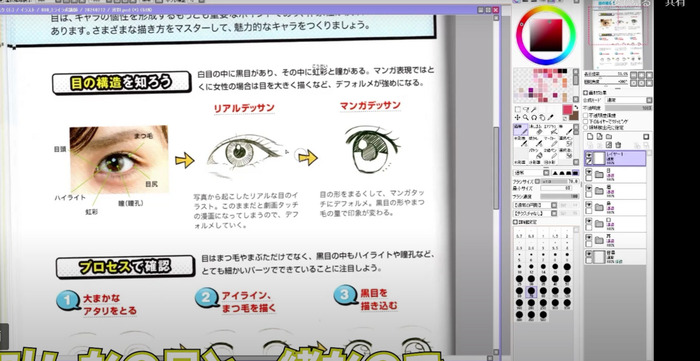The image size is (700, 361).
Task: Select the Move tool cross-arrow icon
Action: [x=517, y=117]
